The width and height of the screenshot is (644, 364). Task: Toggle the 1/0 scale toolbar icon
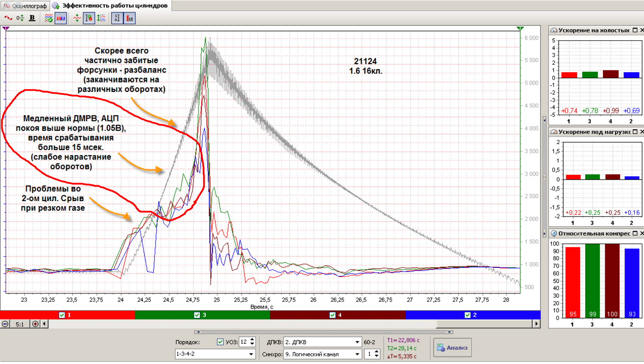click(117, 18)
